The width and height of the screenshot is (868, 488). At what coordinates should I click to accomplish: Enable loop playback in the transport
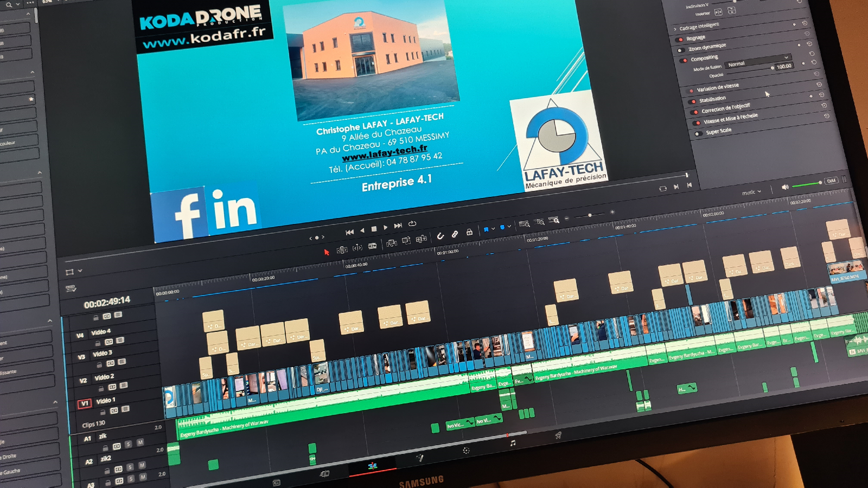pos(412,223)
